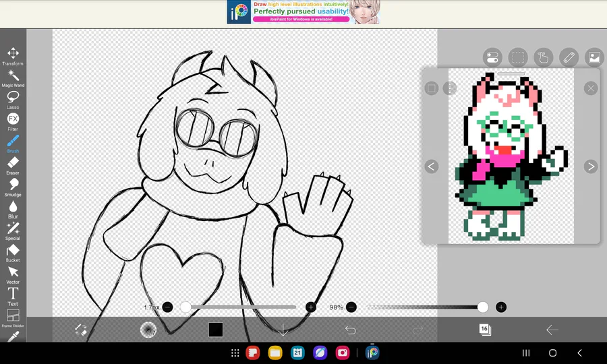The height and width of the screenshot is (364, 607).
Task: Select the Frame Divider tool
Action: coord(13,318)
